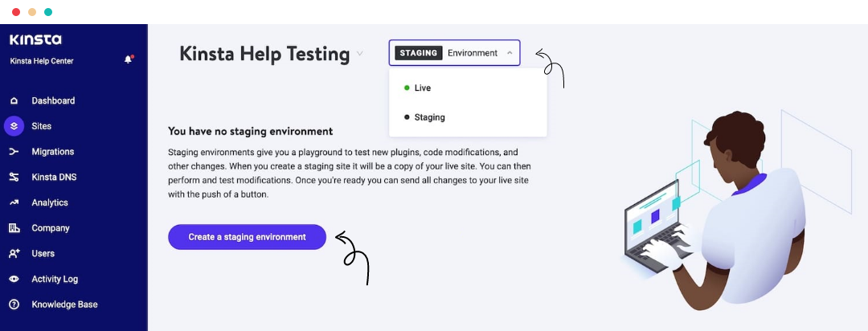The height and width of the screenshot is (331, 868).
Task: Click the Dashboard home icon
Action: (14, 101)
